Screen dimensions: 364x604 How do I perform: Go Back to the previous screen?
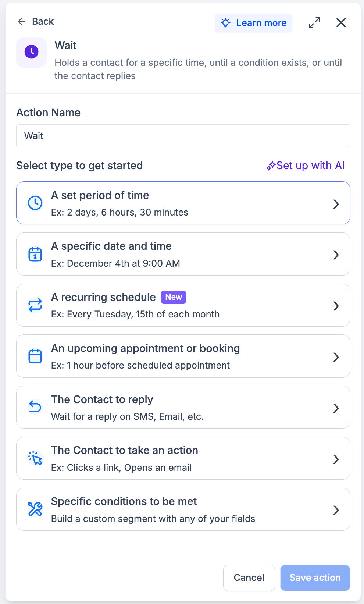click(36, 21)
